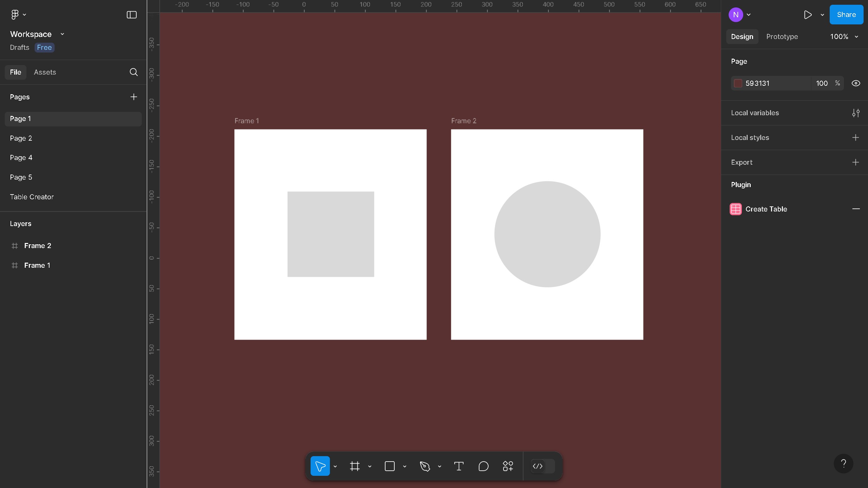This screenshot has height=488, width=868.
Task: Click the Share button
Action: (x=846, y=15)
